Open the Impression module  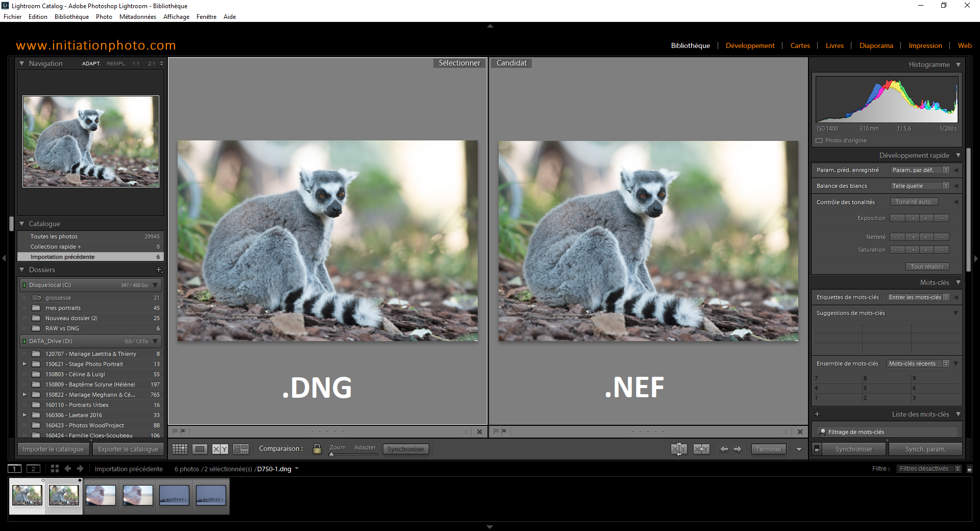point(925,45)
